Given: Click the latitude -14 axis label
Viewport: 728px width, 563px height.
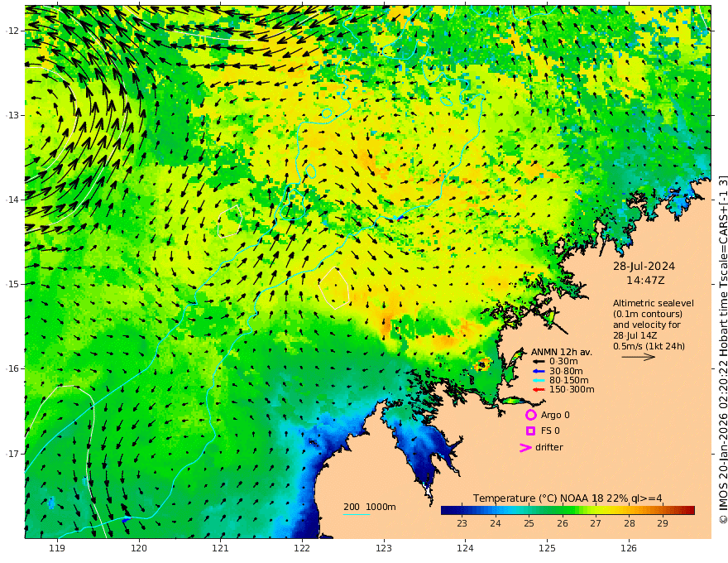Looking at the screenshot, I should coord(12,200).
